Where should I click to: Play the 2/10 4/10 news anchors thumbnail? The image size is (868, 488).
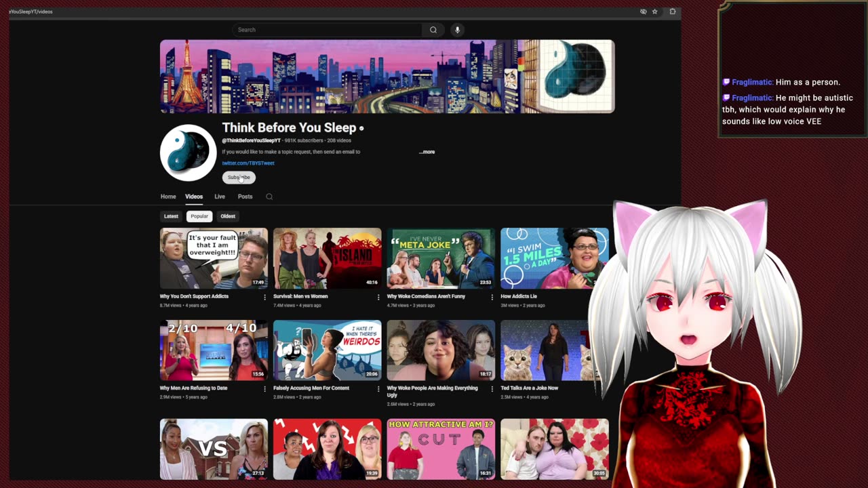pos(214,350)
